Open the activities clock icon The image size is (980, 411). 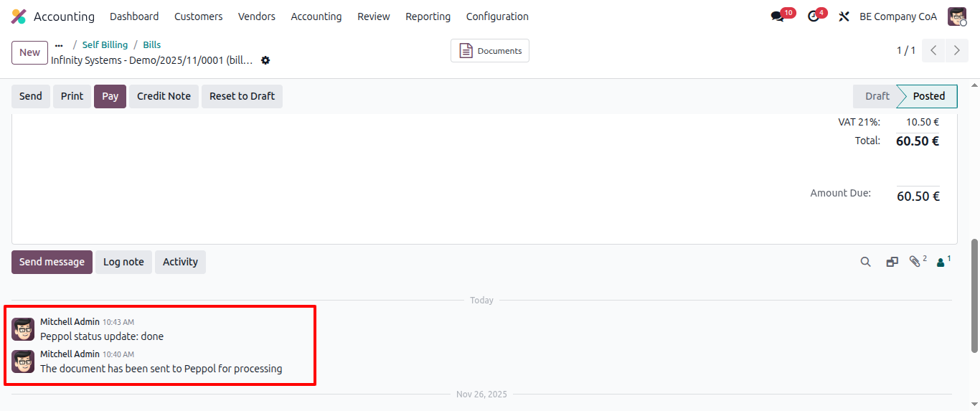coord(814,16)
